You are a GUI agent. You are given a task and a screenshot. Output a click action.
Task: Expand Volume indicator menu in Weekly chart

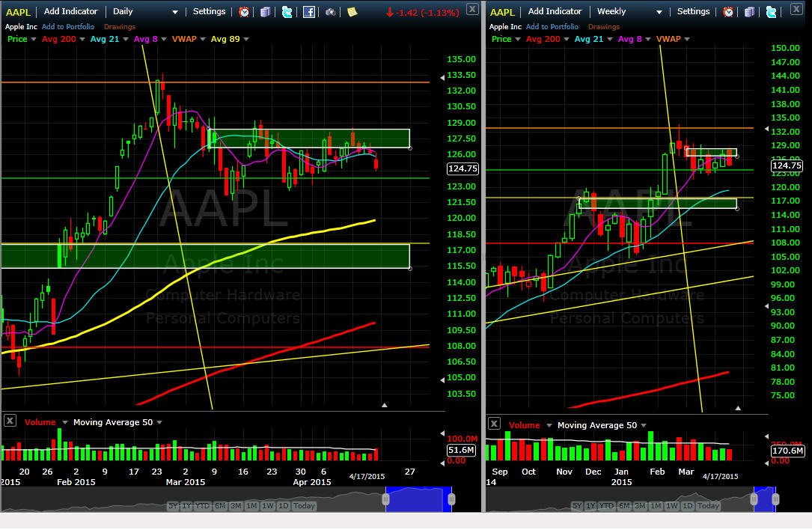(x=549, y=426)
